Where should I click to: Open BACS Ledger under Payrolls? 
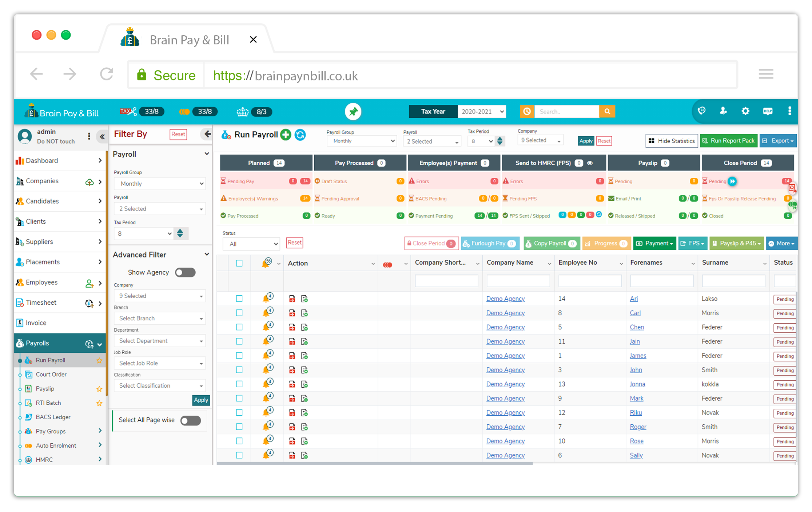click(53, 417)
